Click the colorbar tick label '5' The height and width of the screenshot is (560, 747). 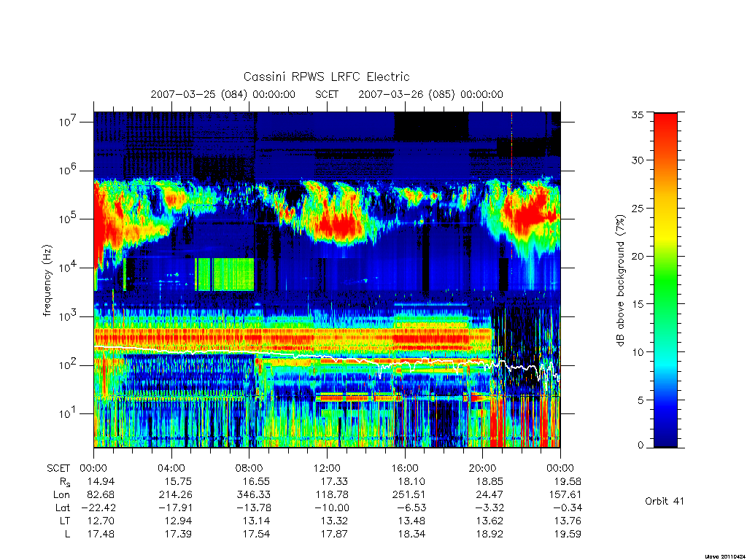point(640,400)
